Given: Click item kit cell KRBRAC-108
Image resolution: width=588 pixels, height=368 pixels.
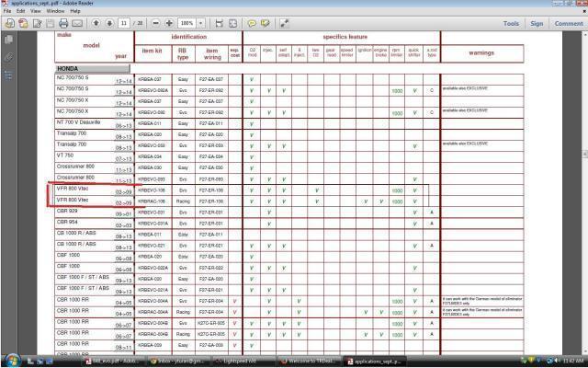Looking at the screenshot, I should tap(151, 201).
